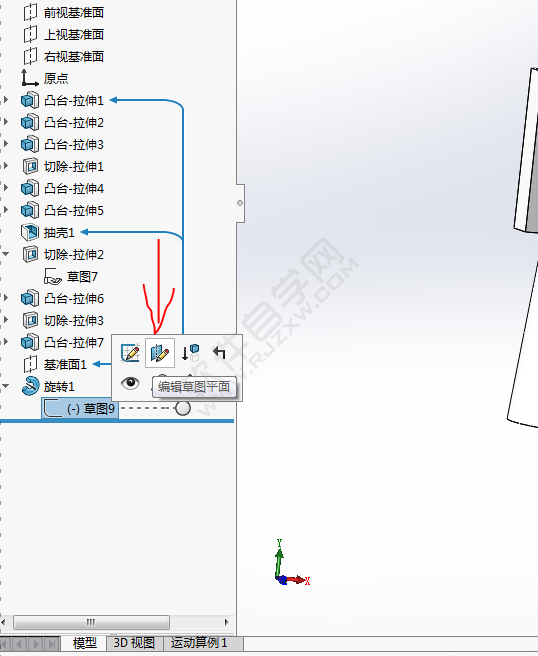The height and width of the screenshot is (656, 538).
Task: Select feature 凸台-拉伸7
Action: tap(74, 343)
